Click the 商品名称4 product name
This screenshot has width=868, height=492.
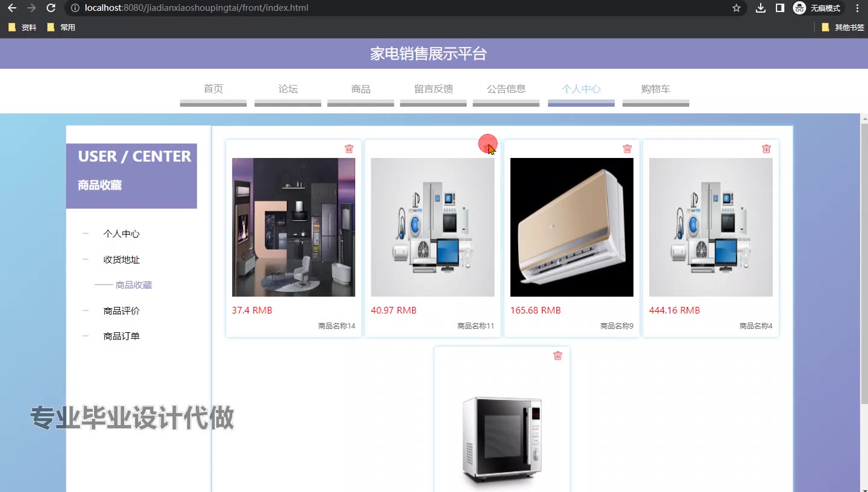pyautogui.click(x=756, y=326)
